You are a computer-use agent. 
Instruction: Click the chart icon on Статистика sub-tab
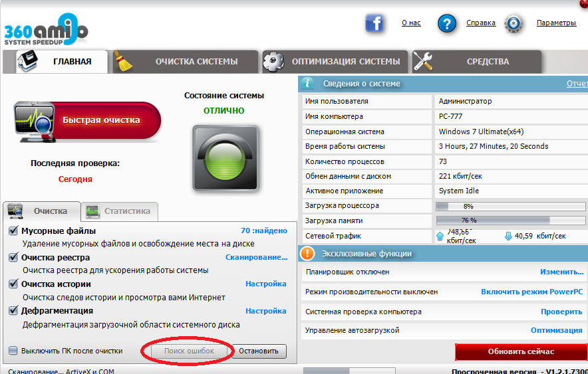92,211
